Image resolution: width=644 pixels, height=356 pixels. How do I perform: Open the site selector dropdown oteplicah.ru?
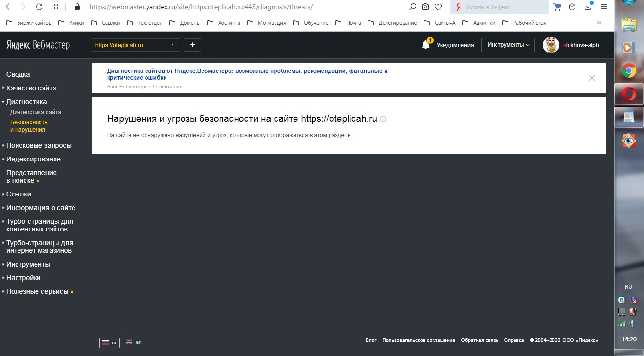136,45
